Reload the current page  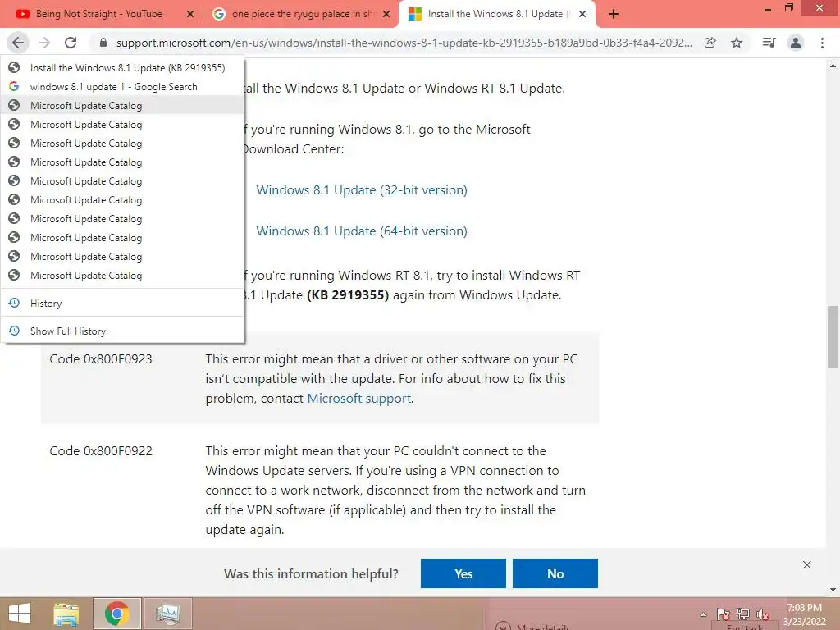point(71,43)
